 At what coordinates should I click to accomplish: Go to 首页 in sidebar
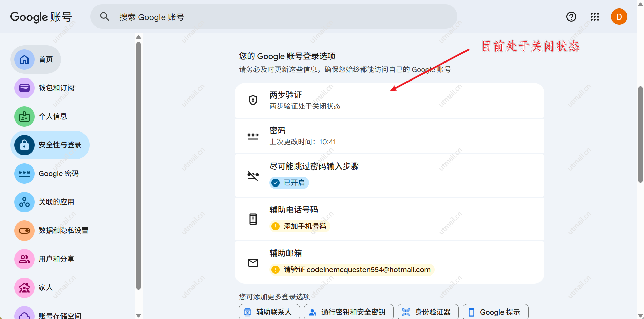[x=36, y=59]
